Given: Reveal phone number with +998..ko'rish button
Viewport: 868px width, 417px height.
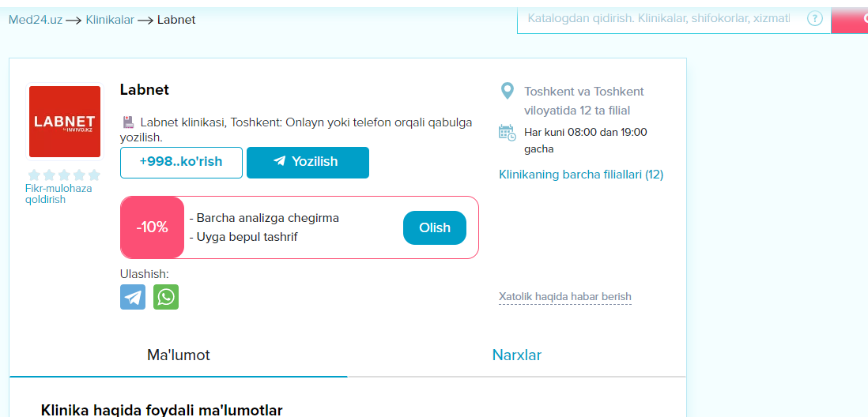Looking at the screenshot, I should 181,163.
